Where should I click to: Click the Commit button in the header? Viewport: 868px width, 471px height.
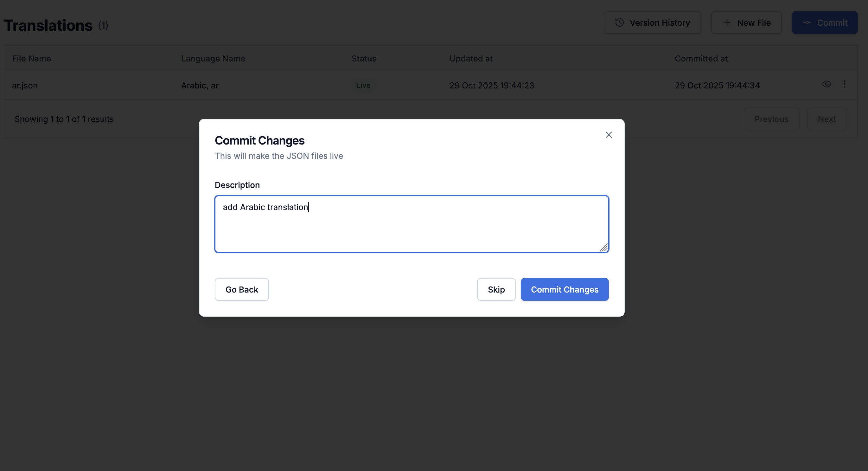[825, 22]
